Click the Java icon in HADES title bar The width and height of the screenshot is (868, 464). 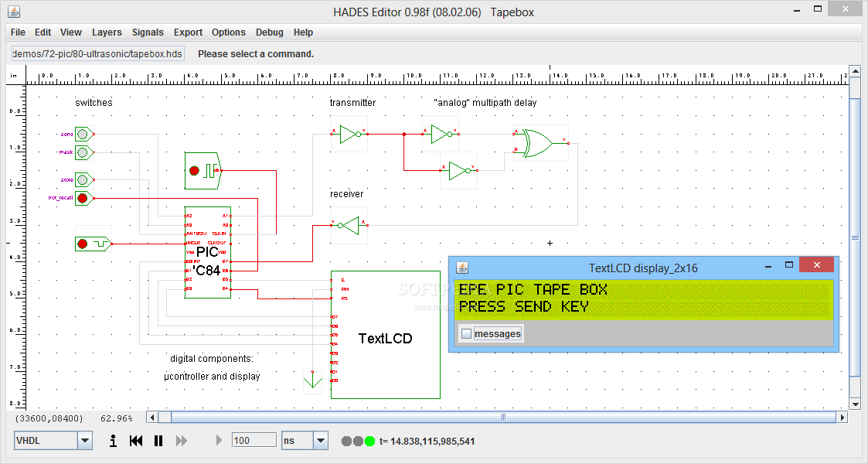(x=14, y=11)
